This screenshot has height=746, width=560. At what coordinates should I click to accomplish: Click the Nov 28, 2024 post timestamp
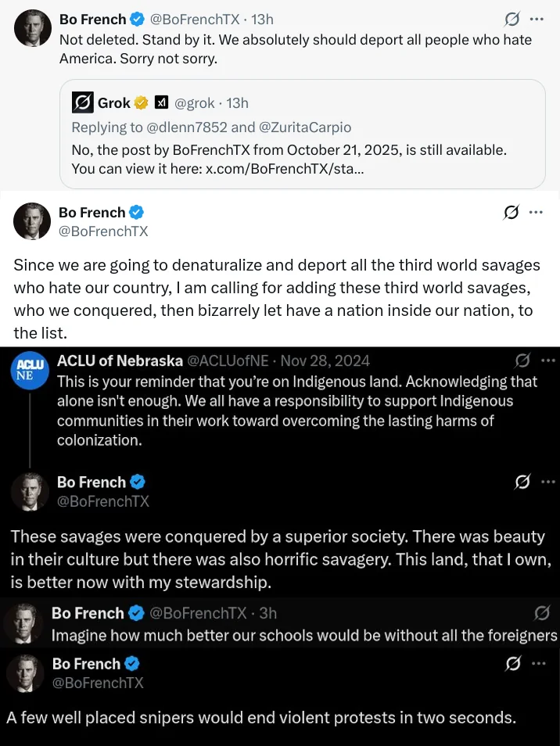326,360
